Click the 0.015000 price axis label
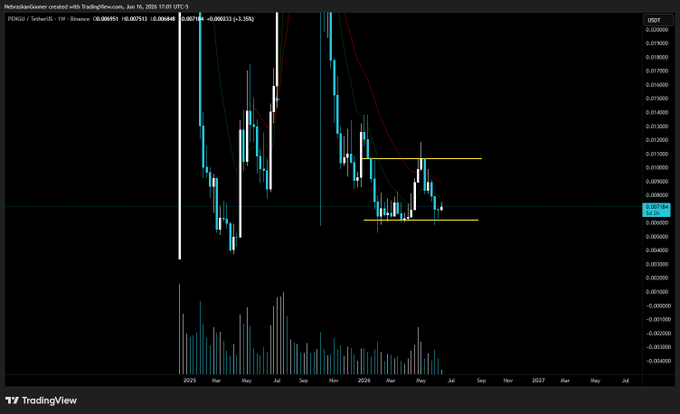The image size is (680, 414). coord(657,99)
